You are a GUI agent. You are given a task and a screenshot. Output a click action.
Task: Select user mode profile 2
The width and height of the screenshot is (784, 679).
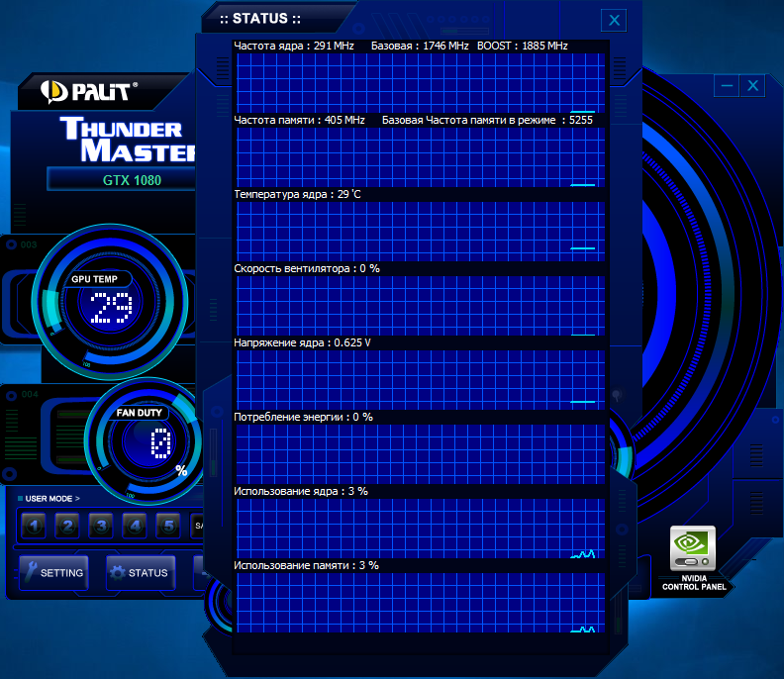[x=67, y=526]
